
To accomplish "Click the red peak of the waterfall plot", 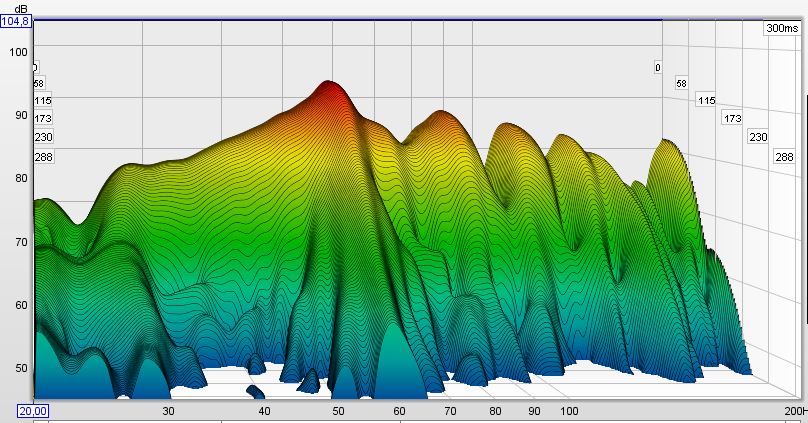I will pyautogui.click(x=327, y=88).
